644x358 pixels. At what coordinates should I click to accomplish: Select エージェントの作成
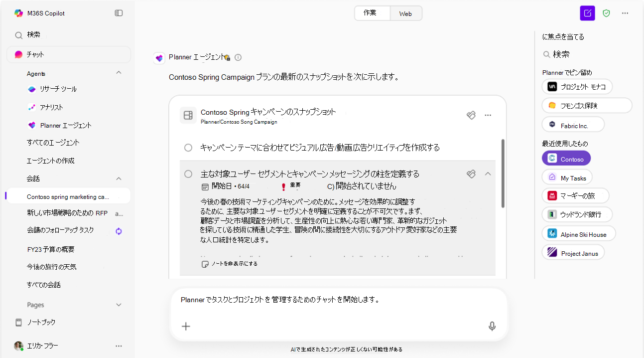click(x=51, y=161)
